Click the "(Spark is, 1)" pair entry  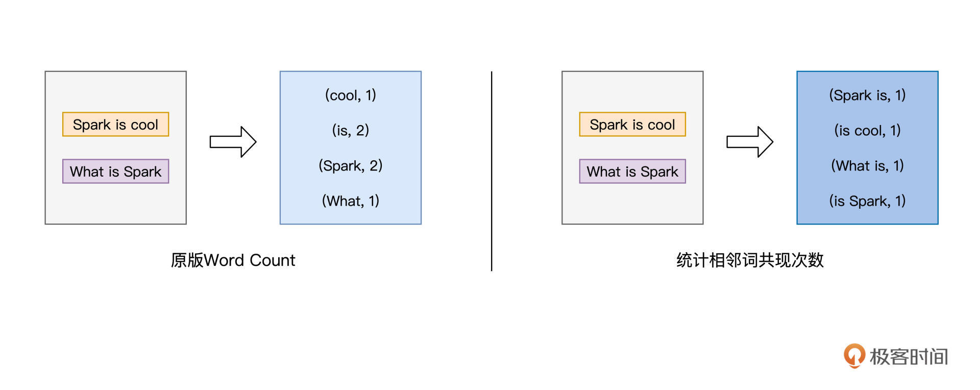coord(867,95)
